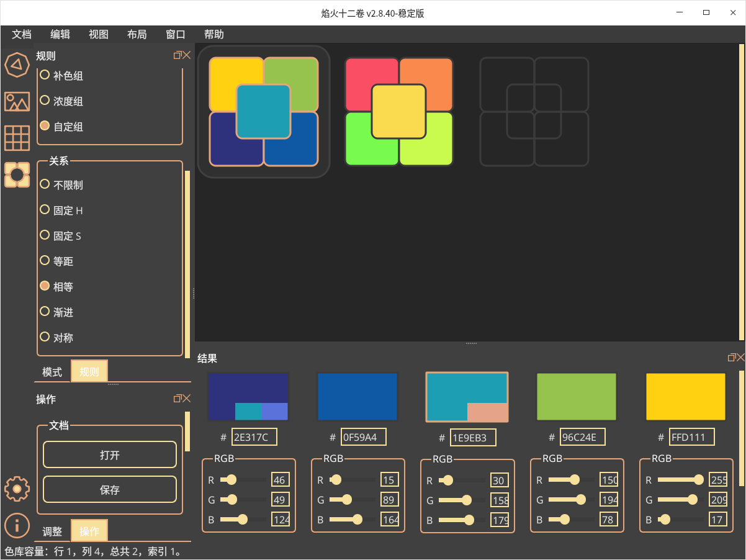Click the 保存 button

point(110,490)
